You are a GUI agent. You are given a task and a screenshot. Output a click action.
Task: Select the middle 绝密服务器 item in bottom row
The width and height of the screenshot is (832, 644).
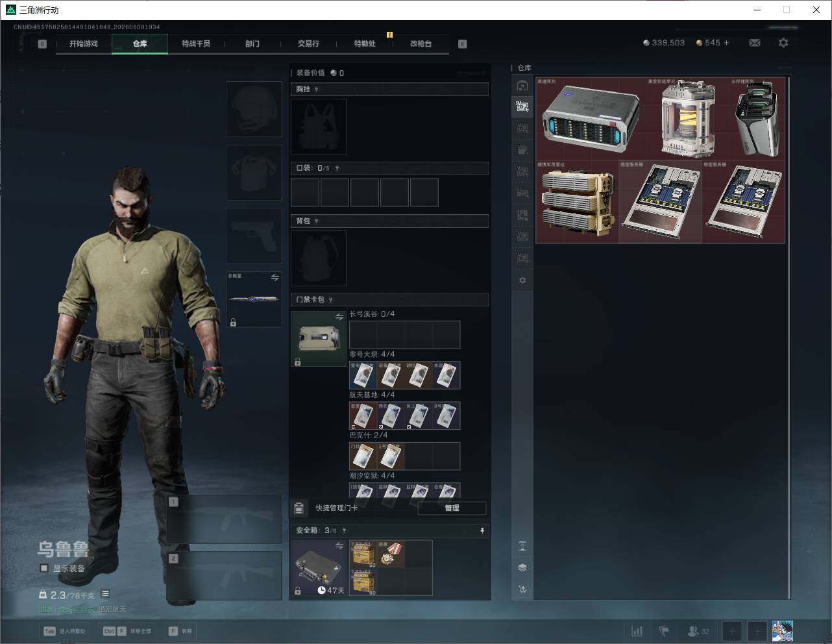coord(661,202)
